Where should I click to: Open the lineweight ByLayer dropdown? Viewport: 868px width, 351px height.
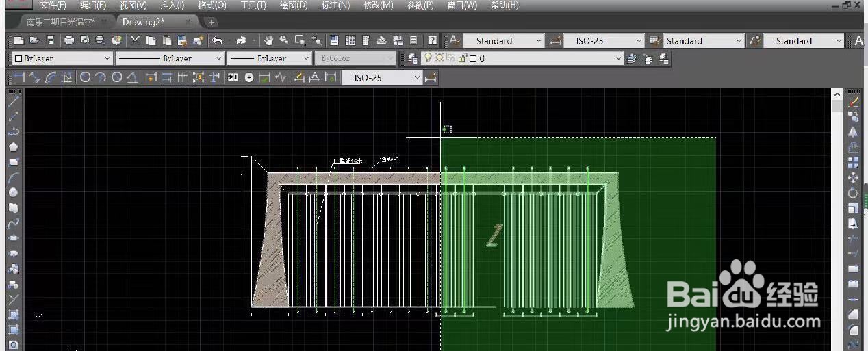coord(270,59)
